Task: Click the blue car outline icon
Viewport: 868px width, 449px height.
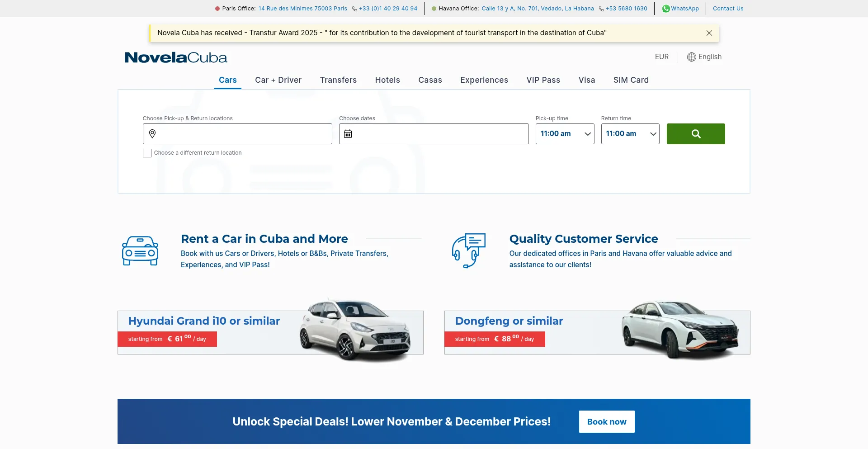Action: coord(140,250)
